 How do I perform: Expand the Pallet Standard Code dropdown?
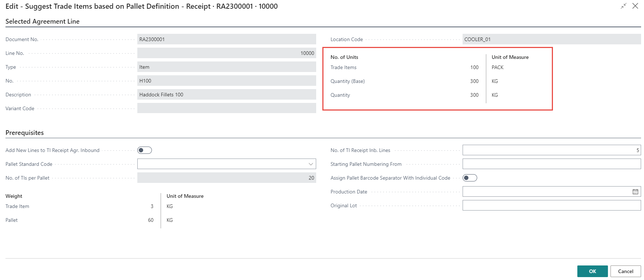tap(311, 164)
